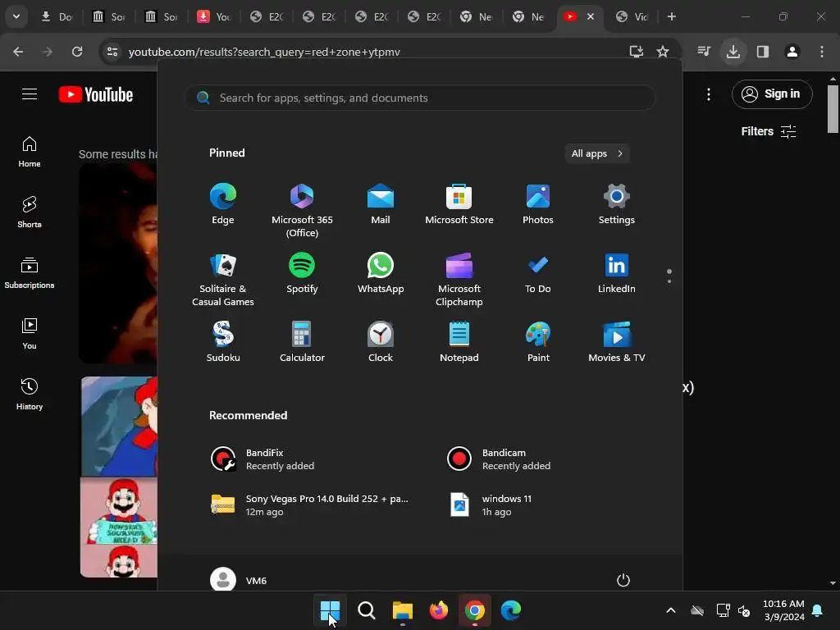Reload the page in Chrome
840x630 pixels.
coord(77,52)
